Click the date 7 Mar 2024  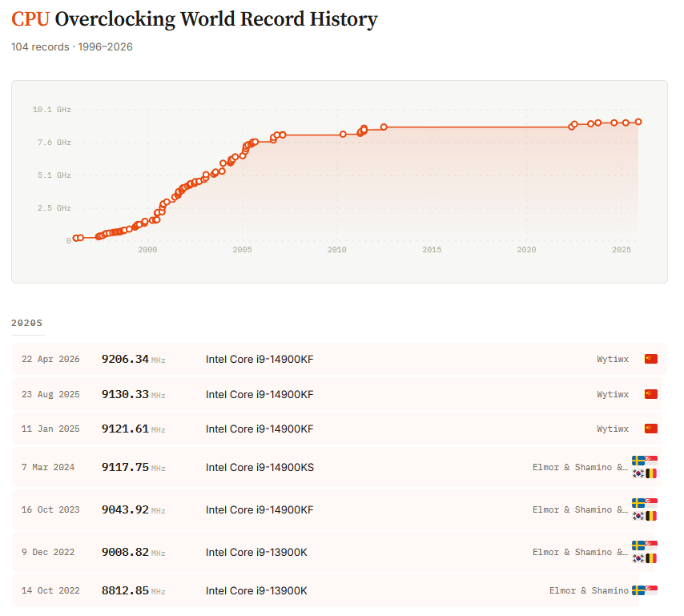click(x=48, y=467)
